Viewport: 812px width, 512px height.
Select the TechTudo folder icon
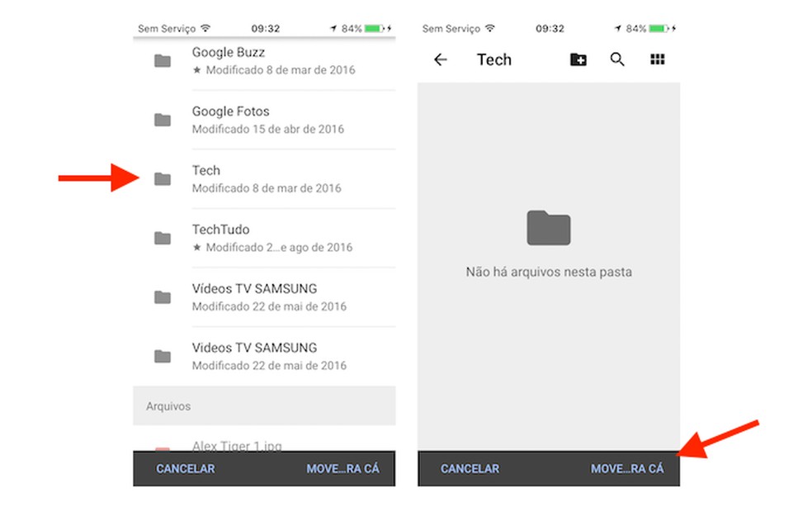click(x=162, y=238)
